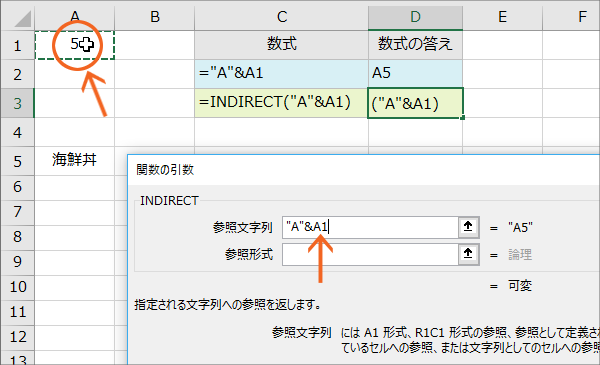The image size is (600, 365).
Task: Click the 数式の答え header cell
Action: (x=416, y=45)
